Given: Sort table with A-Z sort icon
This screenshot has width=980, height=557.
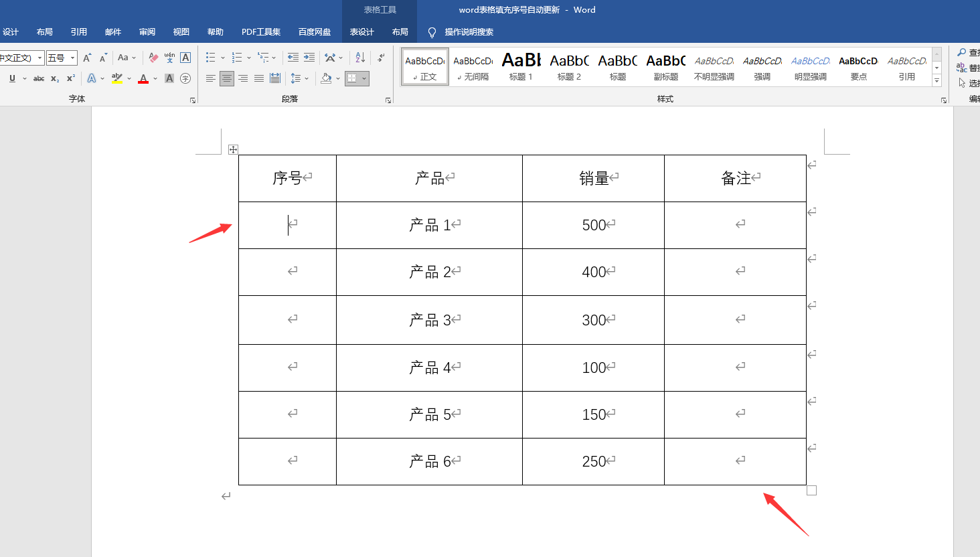Looking at the screenshot, I should pos(360,58).
